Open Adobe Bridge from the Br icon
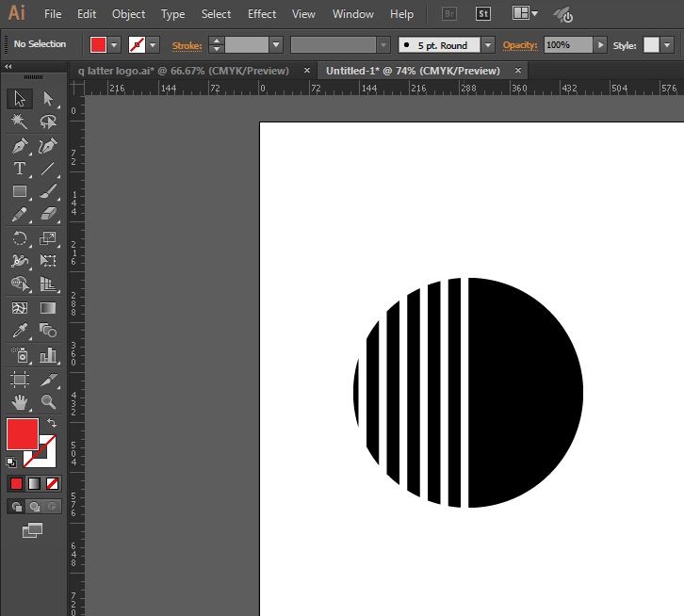The image size is (684, 616). coord(449,14)
